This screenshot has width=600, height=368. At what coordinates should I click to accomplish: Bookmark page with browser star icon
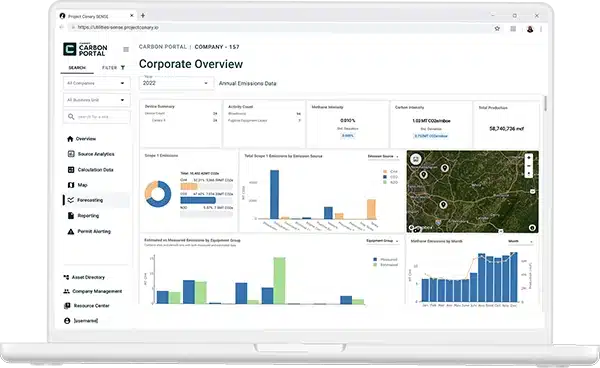click(x=497, y=28)
